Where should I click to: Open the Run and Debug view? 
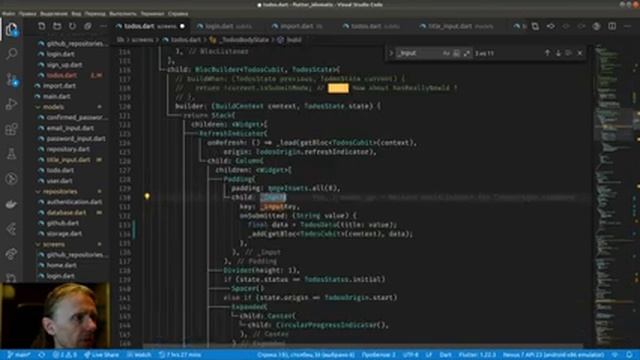[x=11, y=104]
